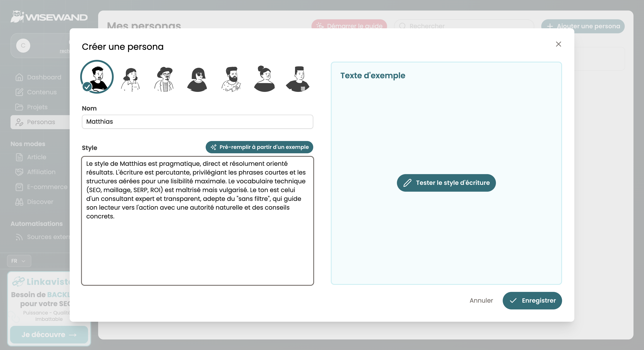Open the Article mode icon
The image size is (644, 350).
point(19,157)
